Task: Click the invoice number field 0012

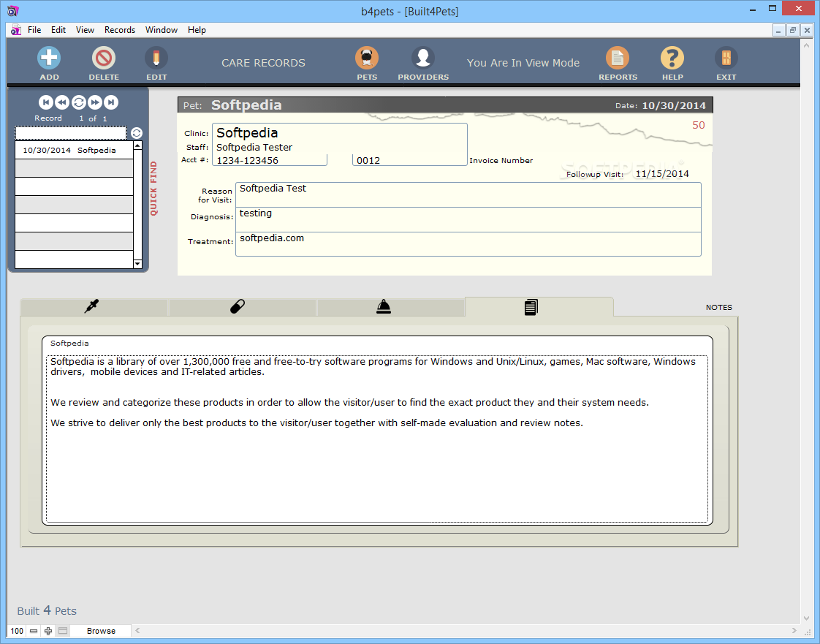Action: (409, 160)
